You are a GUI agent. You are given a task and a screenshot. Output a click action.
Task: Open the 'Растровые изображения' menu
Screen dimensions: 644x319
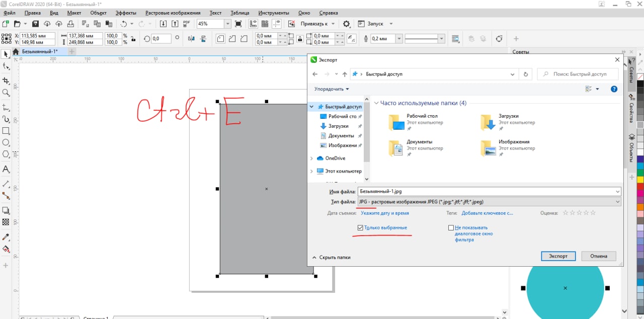click(x=173, y=13)
